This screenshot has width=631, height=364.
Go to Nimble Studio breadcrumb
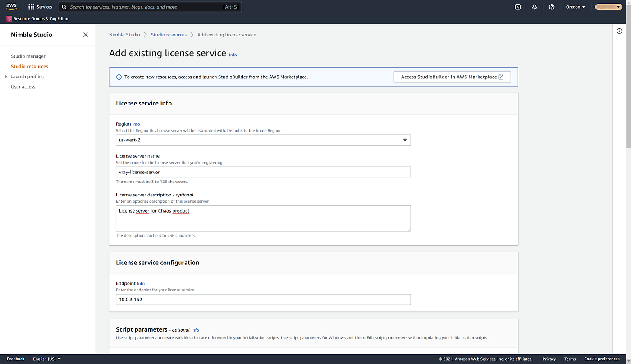(124, 35)
